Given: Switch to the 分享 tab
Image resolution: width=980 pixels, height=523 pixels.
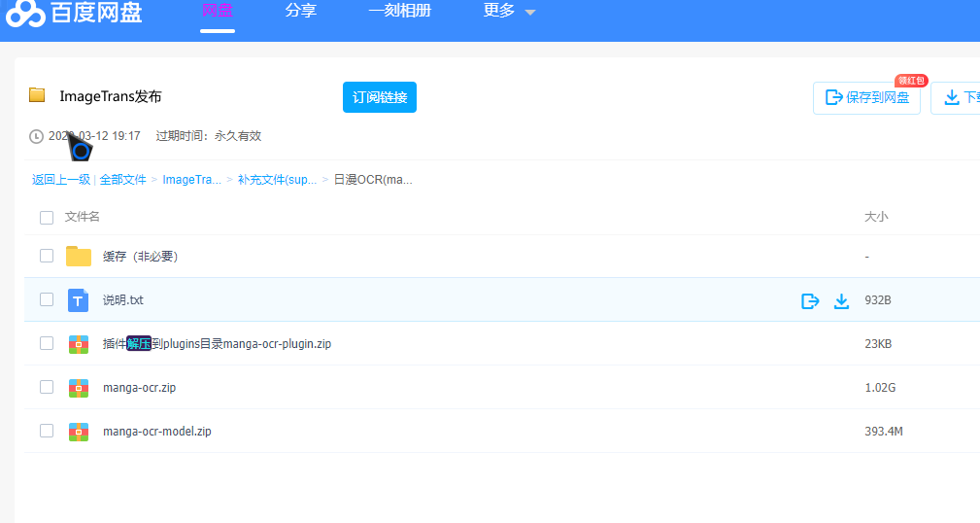Looking at the screenshot, I should (301, 12).
